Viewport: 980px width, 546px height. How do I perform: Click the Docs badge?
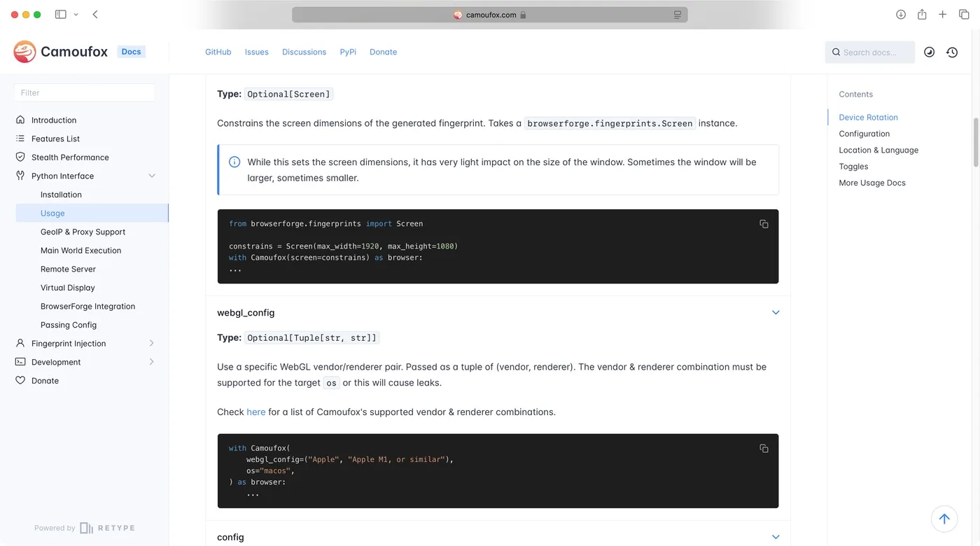tap(132, 52)
